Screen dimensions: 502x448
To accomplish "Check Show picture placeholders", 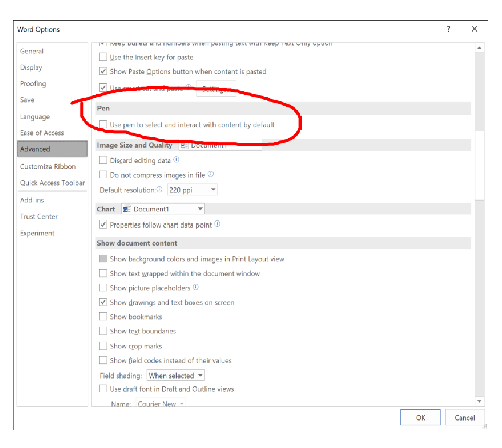I will [103, 287].
